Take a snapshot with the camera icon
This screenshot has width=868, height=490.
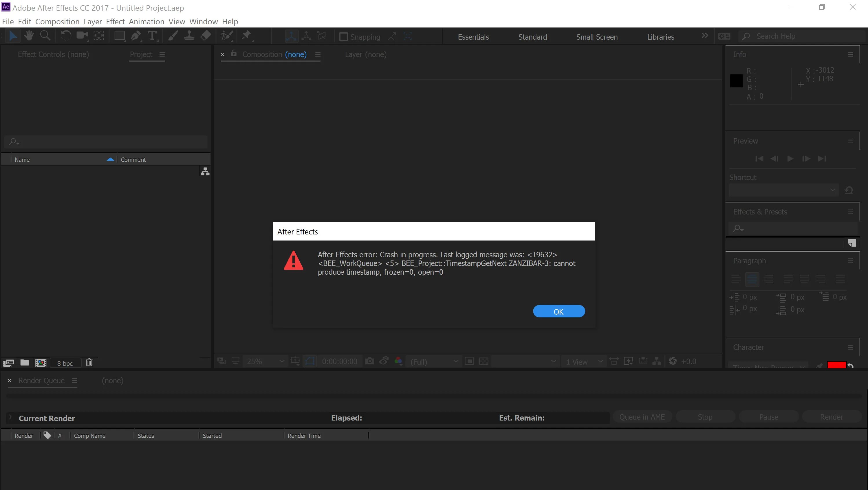[370, 361]
